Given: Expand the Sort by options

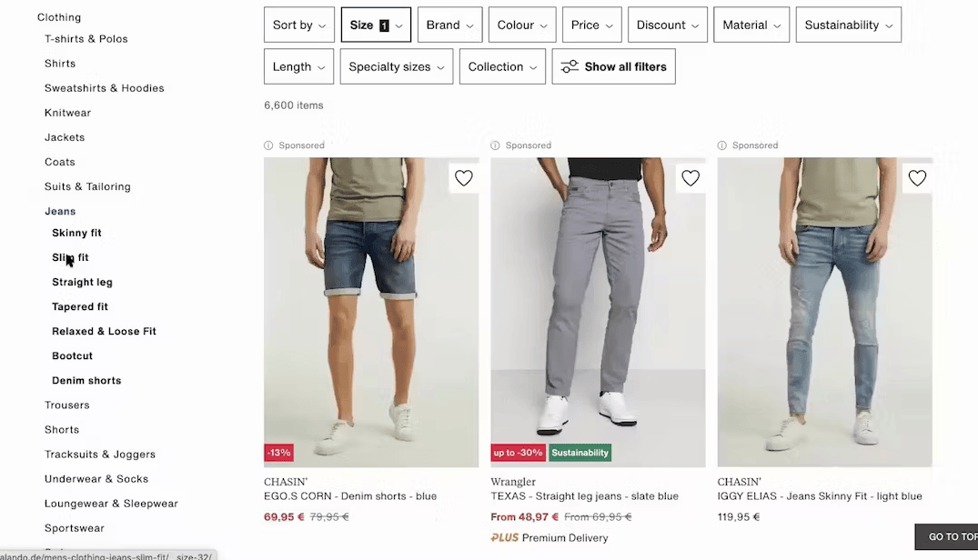Looking at the screenshot, I should pos(298,25).
